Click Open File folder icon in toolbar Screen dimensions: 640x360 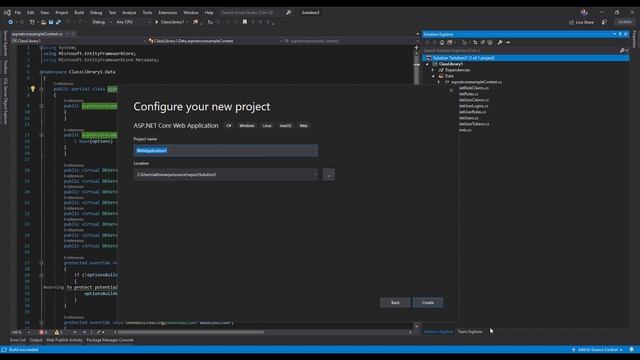pos(43,22)
